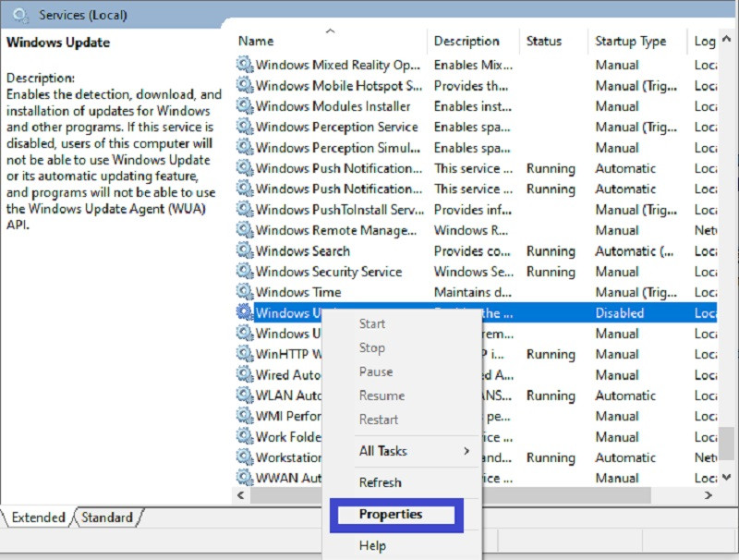Click the Windows Mixed Reality service icon
The height and width of the screenshot is (560, 739).
pos(244,65)
